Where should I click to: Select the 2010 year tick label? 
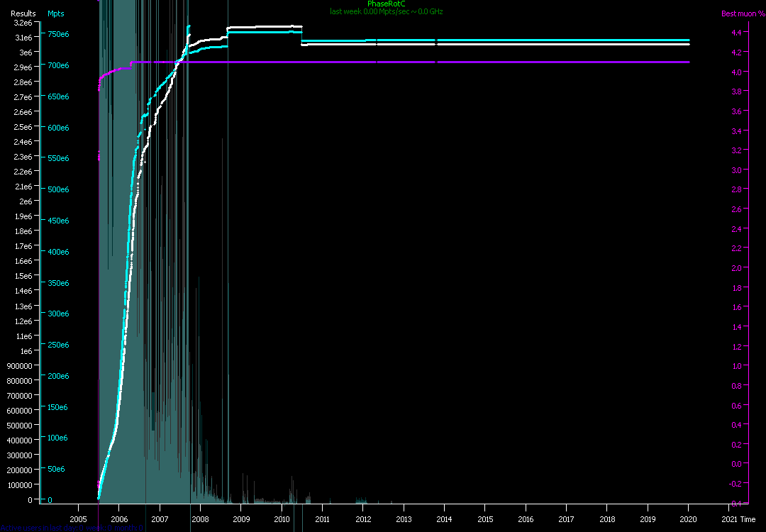pos(281,519)
